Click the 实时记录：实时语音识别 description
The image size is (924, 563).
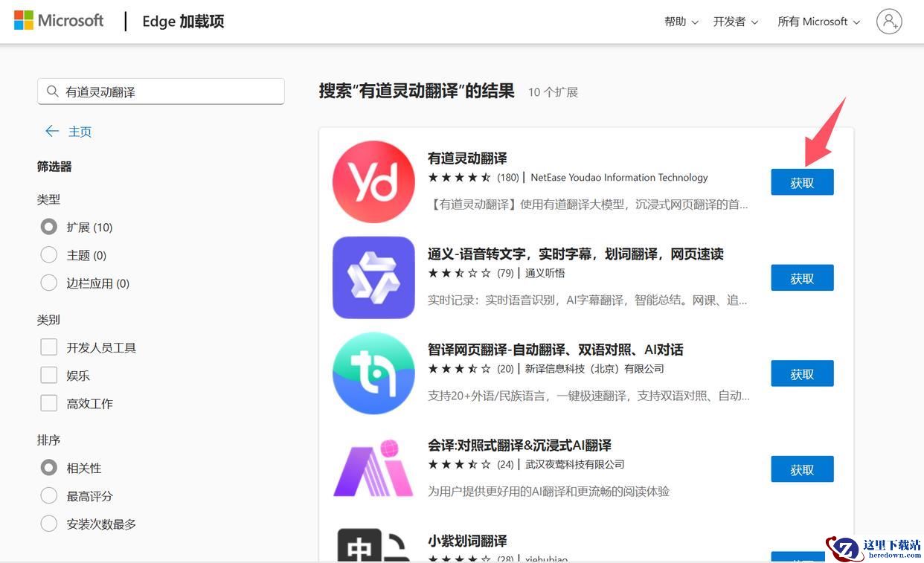pyautogui.click(x=588, y=300)
